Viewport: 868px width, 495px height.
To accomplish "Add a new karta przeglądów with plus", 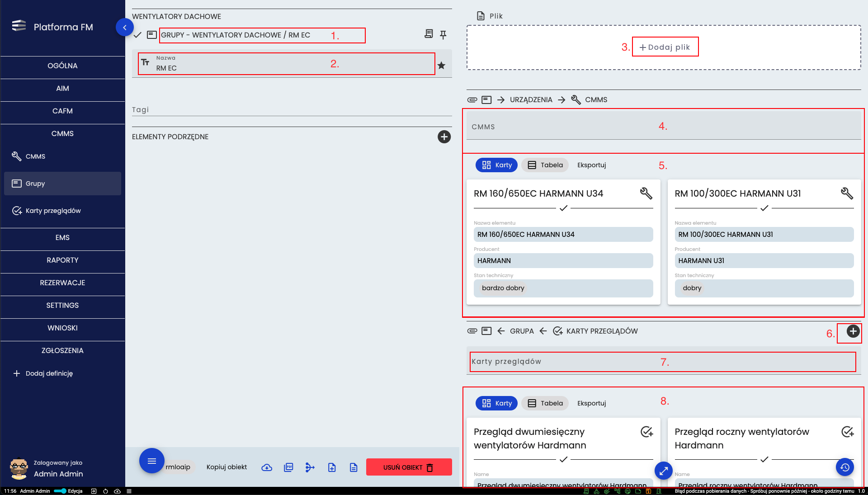I will (x=853, y=331).
